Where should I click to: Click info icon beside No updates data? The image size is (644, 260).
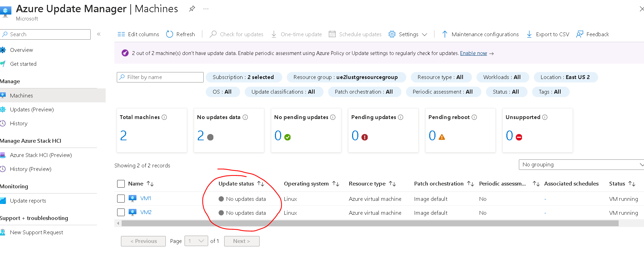245,117
